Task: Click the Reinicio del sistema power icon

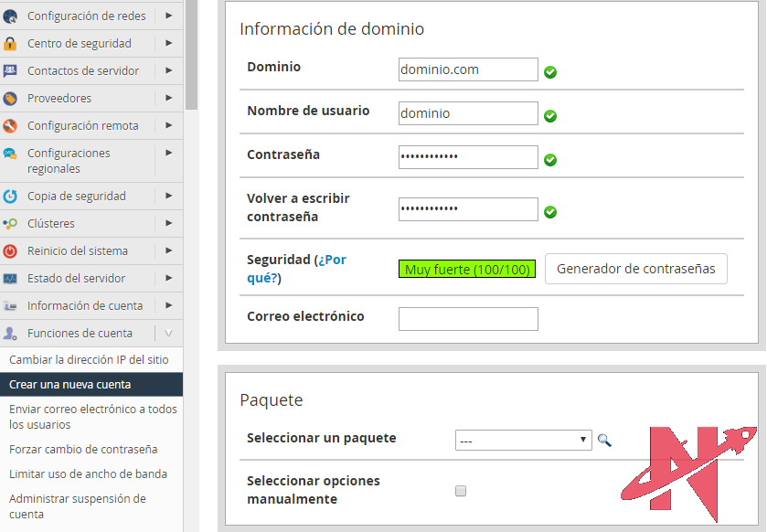Action: [10, 251]
